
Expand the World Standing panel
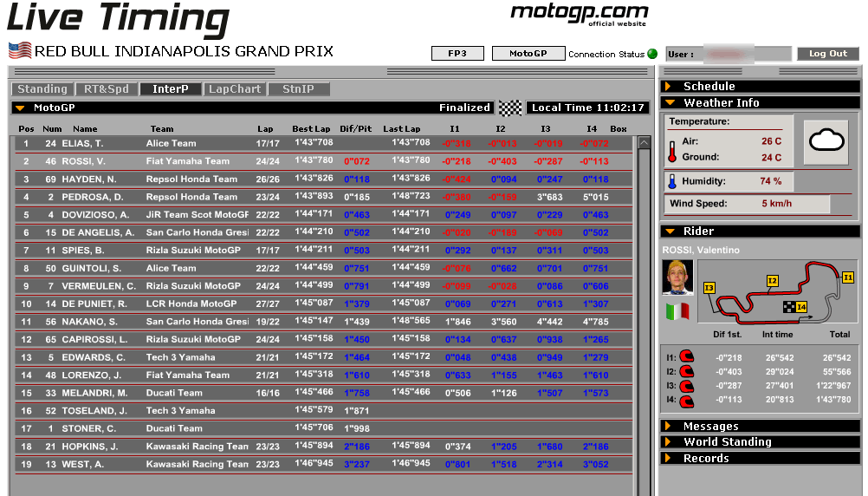[x=760, y=441]
